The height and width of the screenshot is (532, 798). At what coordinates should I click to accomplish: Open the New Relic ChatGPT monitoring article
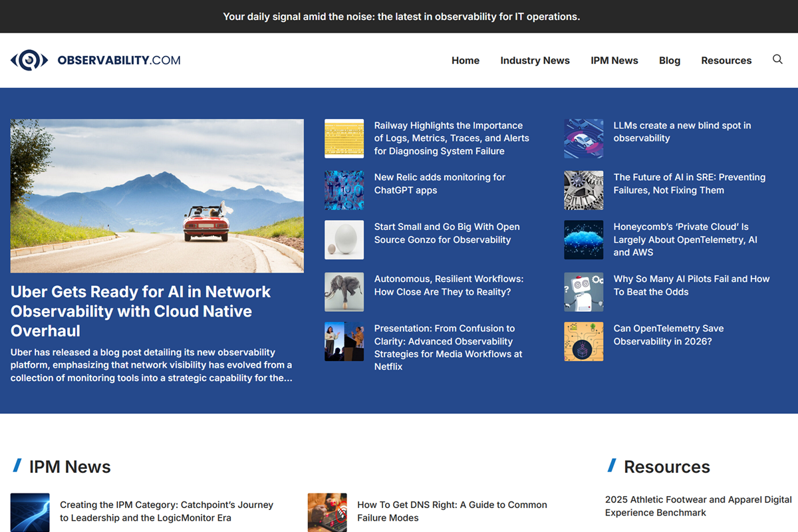coord(440,184)
